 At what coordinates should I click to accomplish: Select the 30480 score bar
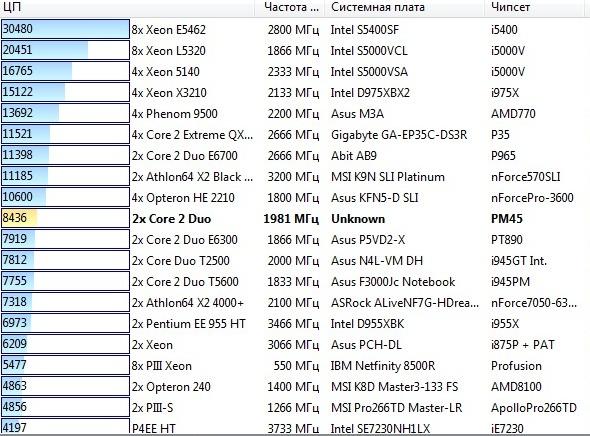click(65, 29)
